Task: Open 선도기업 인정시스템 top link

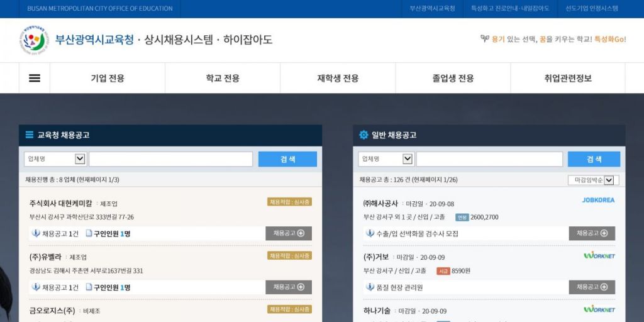Action: coord(592,9)
